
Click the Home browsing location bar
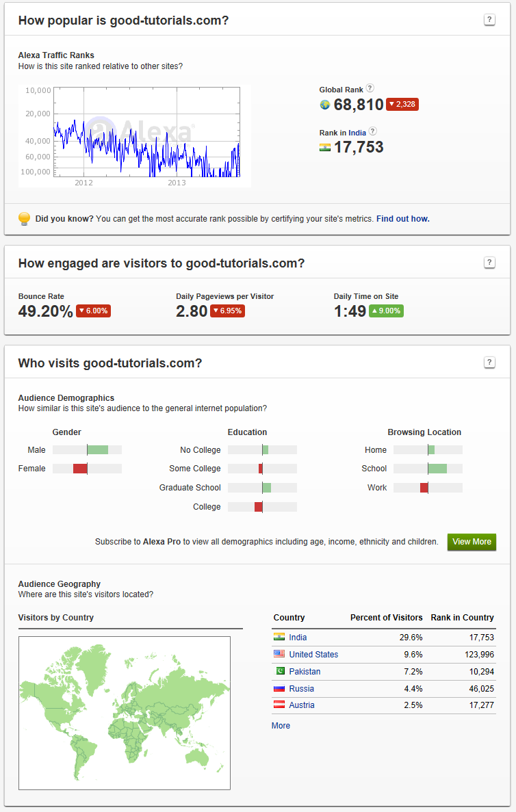point(428,449)
